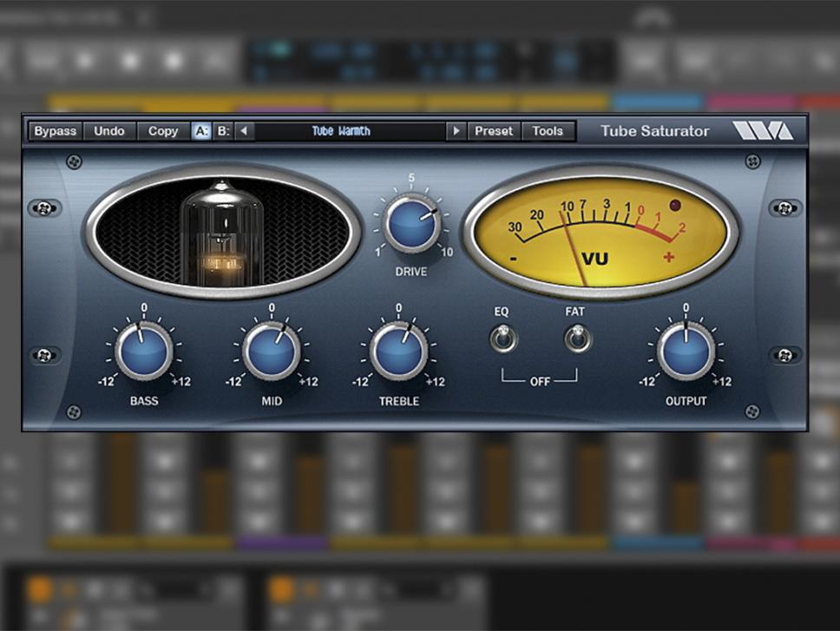Screen dimensions: 840x631
Task: Open the Tube Warmth preset name field
Action: coord(341,131)
